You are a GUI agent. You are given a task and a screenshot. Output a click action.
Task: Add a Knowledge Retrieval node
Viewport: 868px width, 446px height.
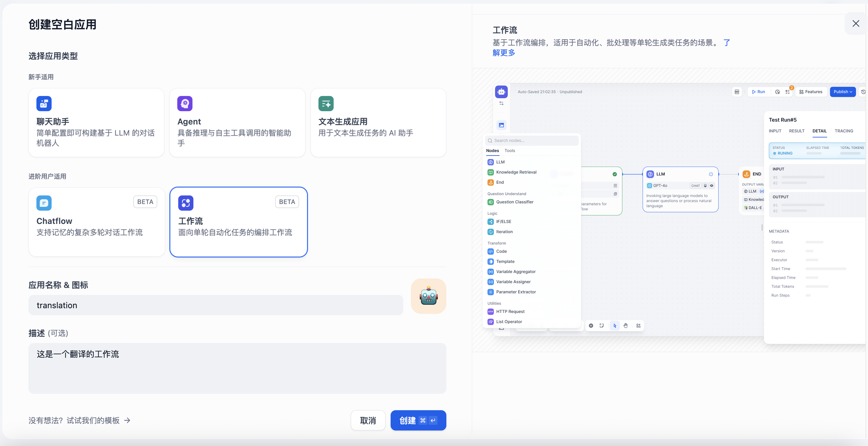pyautogui.click(x=516, y=172)
